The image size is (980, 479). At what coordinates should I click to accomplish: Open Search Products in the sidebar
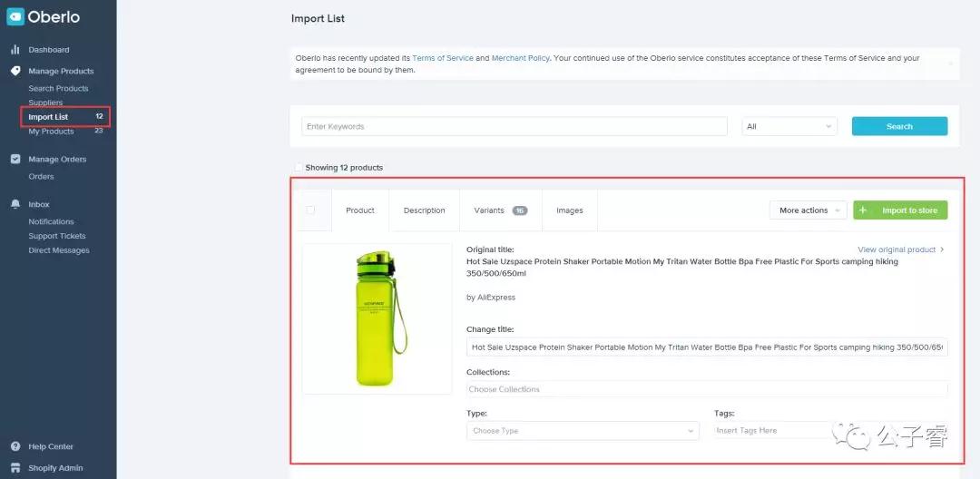[x=58, y=89]
